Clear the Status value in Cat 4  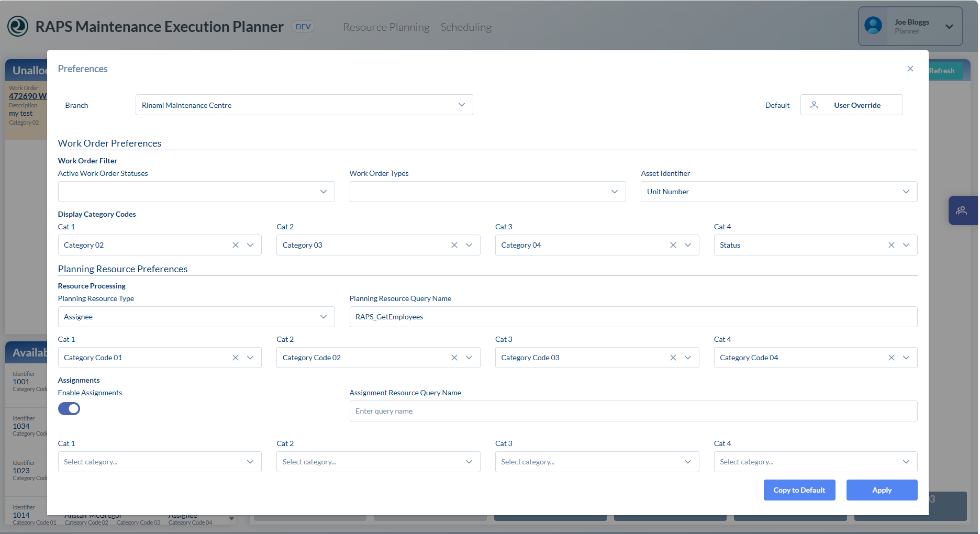pyautogui.click(x=892, y=245)
